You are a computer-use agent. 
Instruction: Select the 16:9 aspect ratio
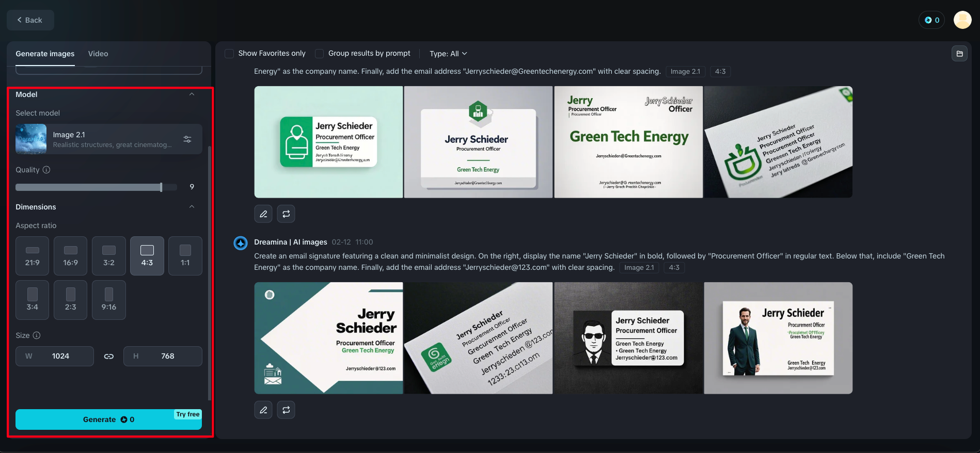click(x=71, y=256)
